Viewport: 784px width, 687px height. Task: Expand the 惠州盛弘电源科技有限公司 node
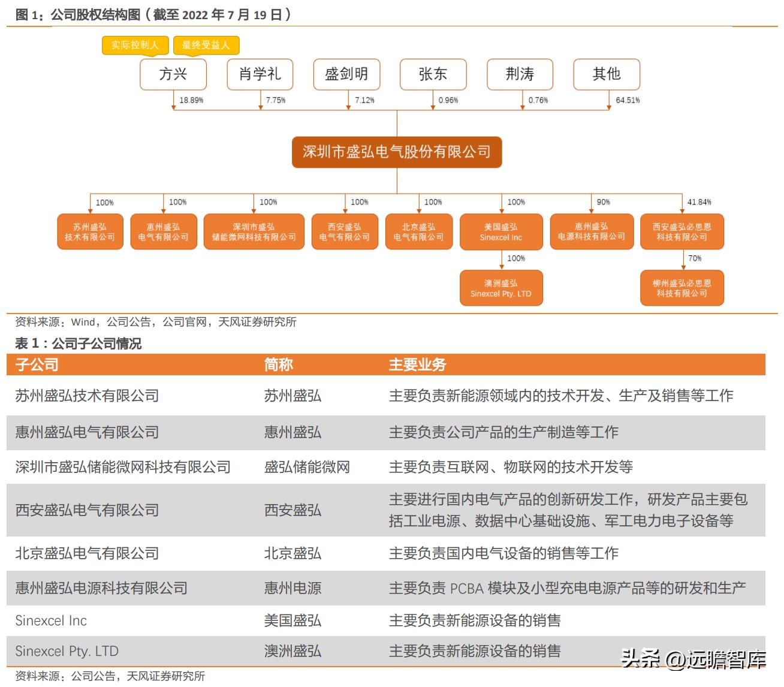point(591,232)
